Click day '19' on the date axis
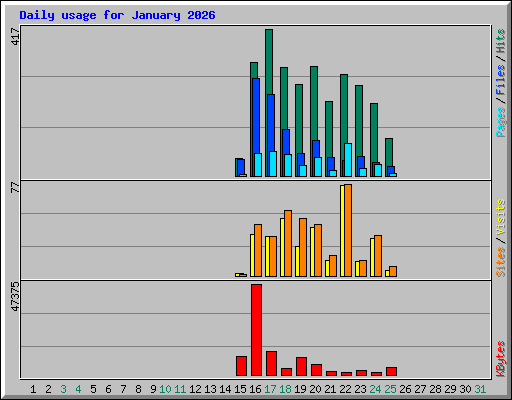Screen dimensions: 512x400 (x=300, y=389)
